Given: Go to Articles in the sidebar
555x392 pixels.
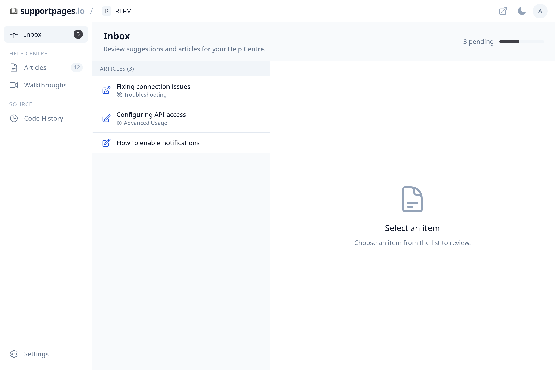Looking at the screenshot, I should [46, 68].
